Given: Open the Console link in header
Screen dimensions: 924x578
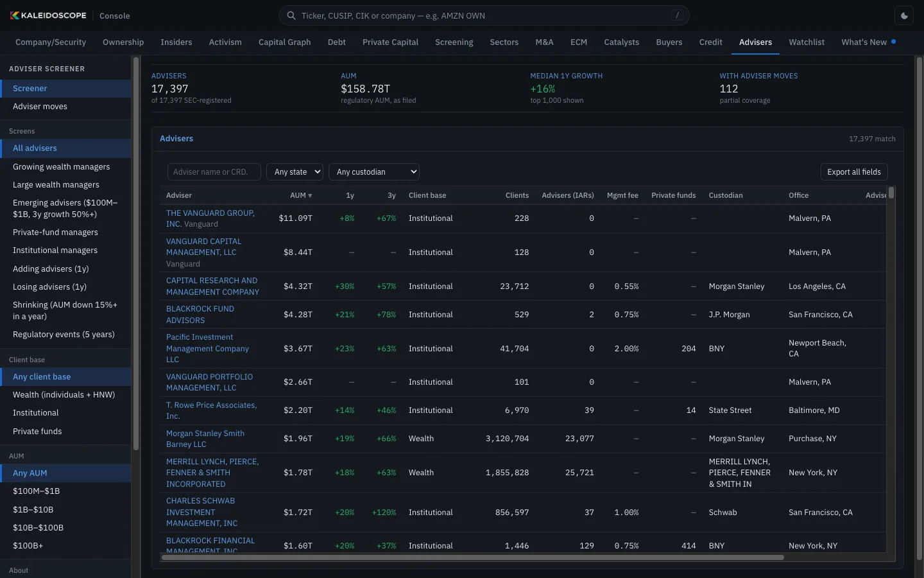Looking at the screenshot, I should click(x=115, y=16).
